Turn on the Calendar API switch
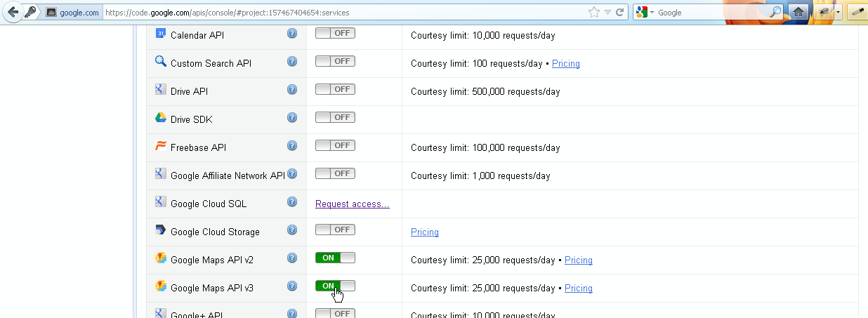This screenshot has height=318, width=868. [335, 33]
